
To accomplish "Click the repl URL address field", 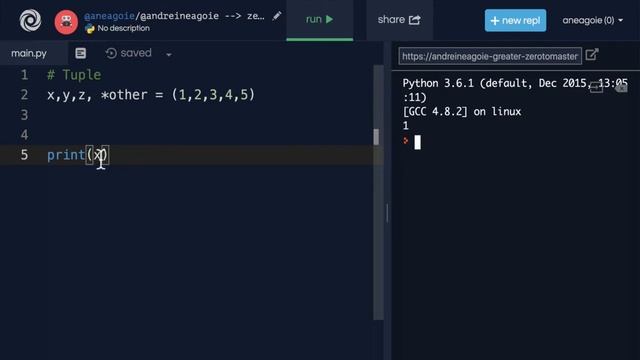I will pyautogui.click(x=490, y=56).
